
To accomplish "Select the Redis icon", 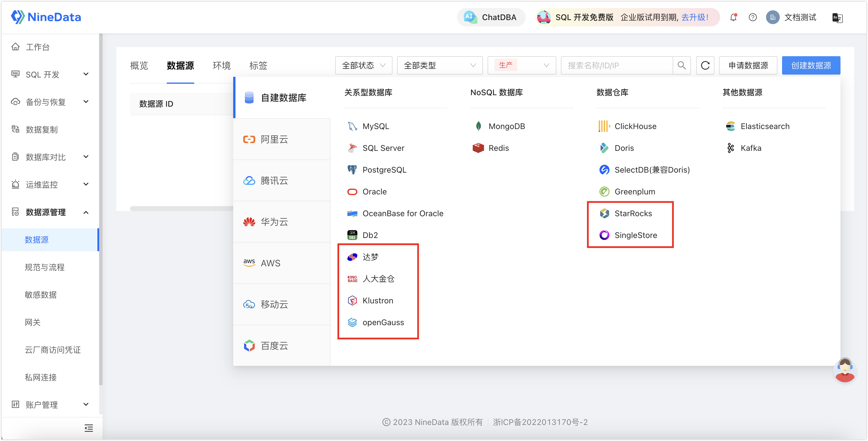I will tap(478, 148).
